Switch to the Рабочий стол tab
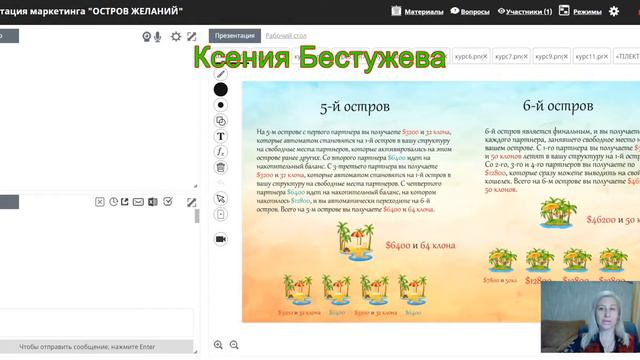This screenshot has height=360, width=640. [x=286, y=36]
